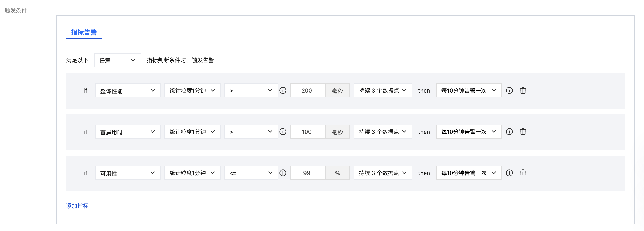The image size is (644, 231).
Task: Delete the 可用性 condition row
Action: click(x=523, y=173)
